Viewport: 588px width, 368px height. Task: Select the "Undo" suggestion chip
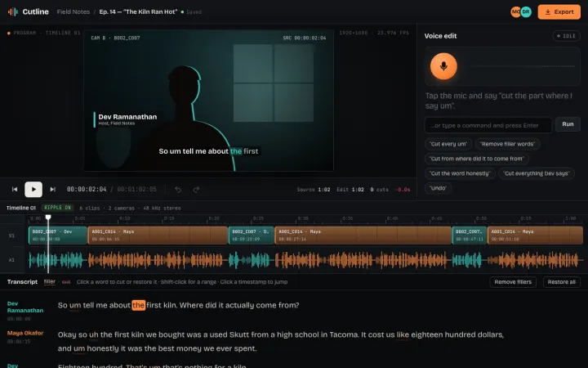[x=439, y=188]
